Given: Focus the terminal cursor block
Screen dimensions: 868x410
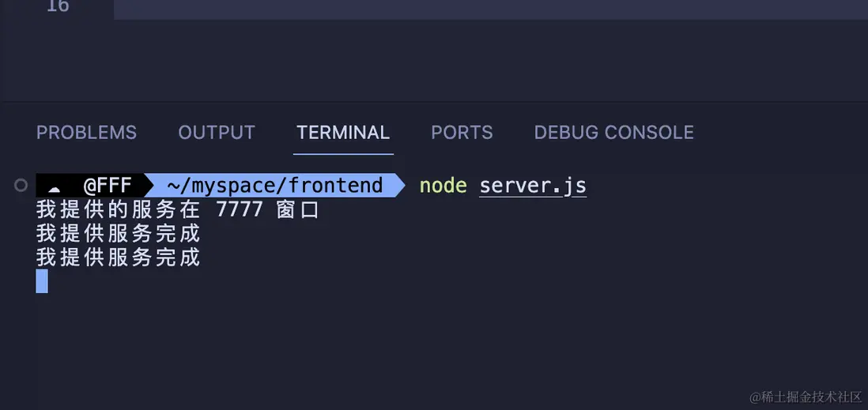Looking at the screenshot, I should [x=42, y=281].
